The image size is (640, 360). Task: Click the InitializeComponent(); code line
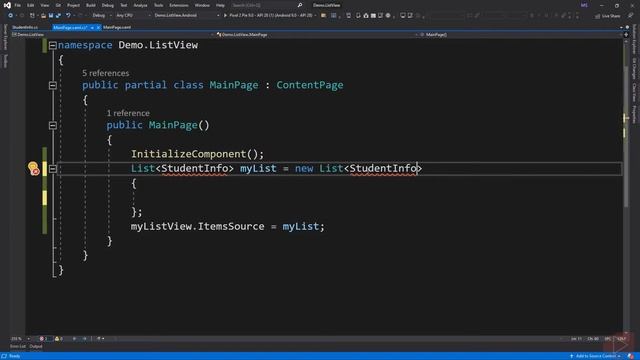pos(198,154)
